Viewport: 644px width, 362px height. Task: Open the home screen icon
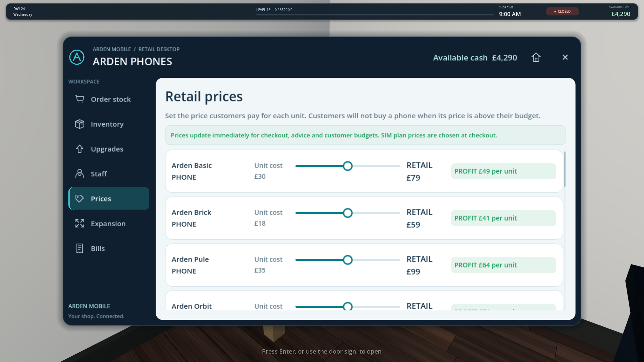pyautogui.click(x=536, y=57)
